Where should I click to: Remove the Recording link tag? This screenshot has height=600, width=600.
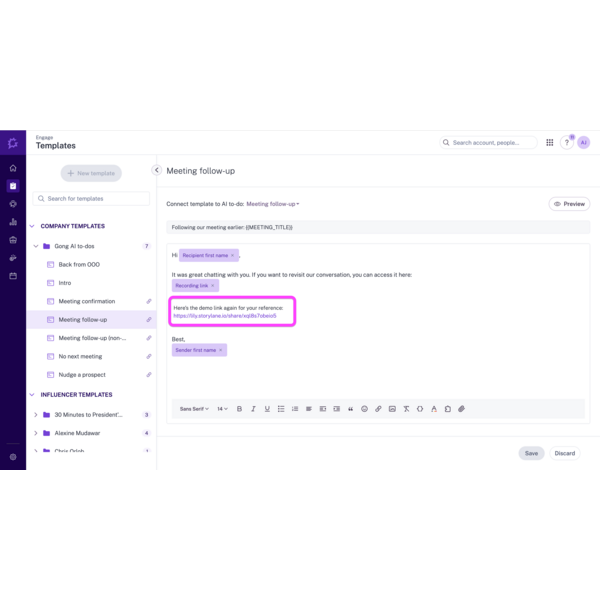pos(212,286)
